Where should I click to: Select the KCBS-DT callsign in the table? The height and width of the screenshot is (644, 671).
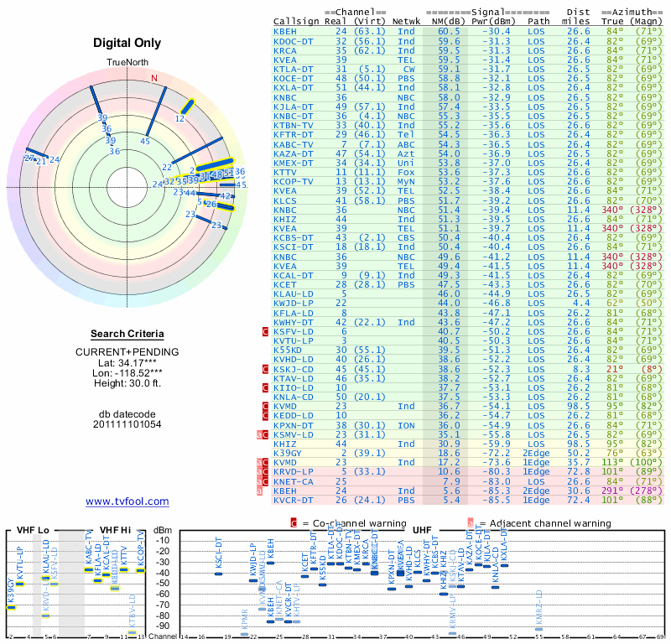point(294,238)
